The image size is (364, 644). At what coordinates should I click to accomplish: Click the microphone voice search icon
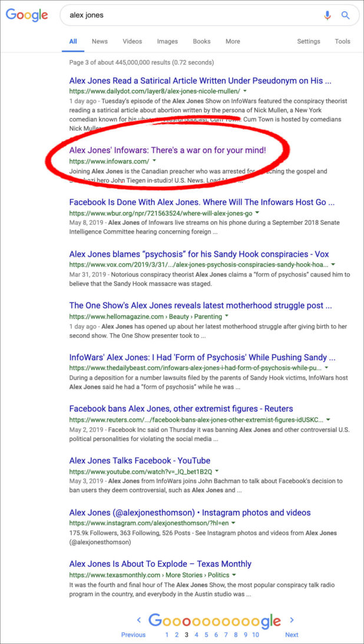click(x=327, y=16)
